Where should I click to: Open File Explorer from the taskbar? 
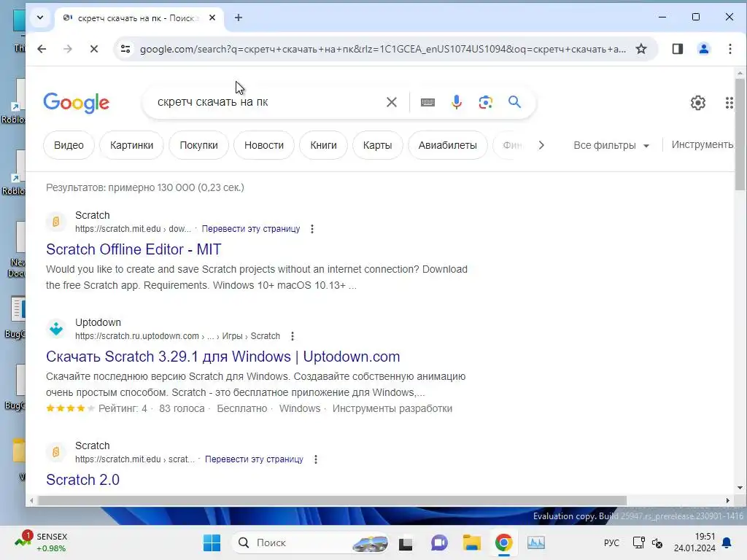pos(472,542)
